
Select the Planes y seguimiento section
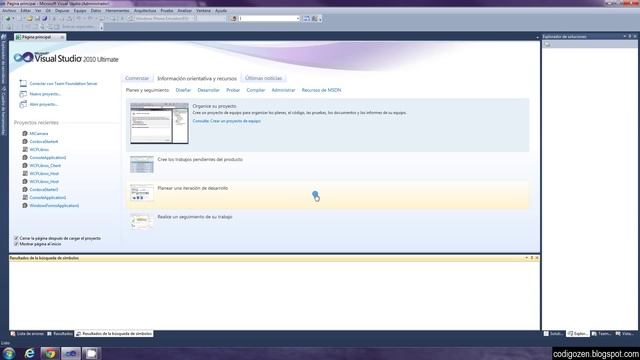[x=147, y=90]
